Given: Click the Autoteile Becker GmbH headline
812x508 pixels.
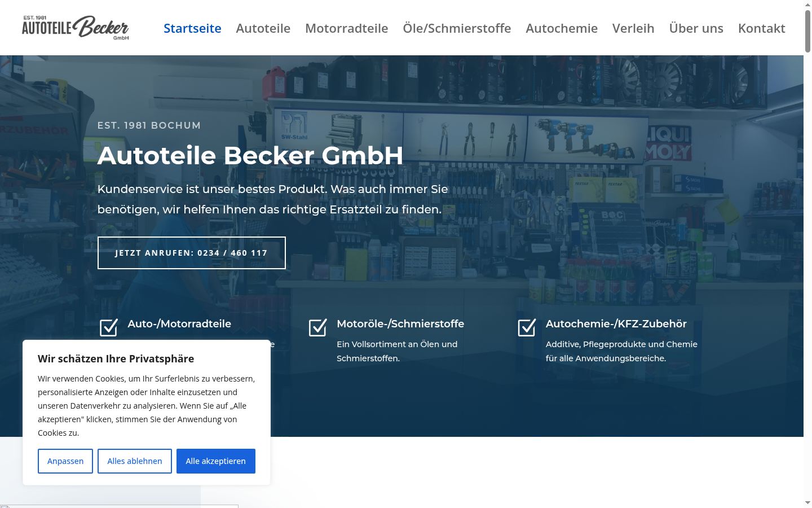Looking at the screenshot, I should [x=250, y=156].
